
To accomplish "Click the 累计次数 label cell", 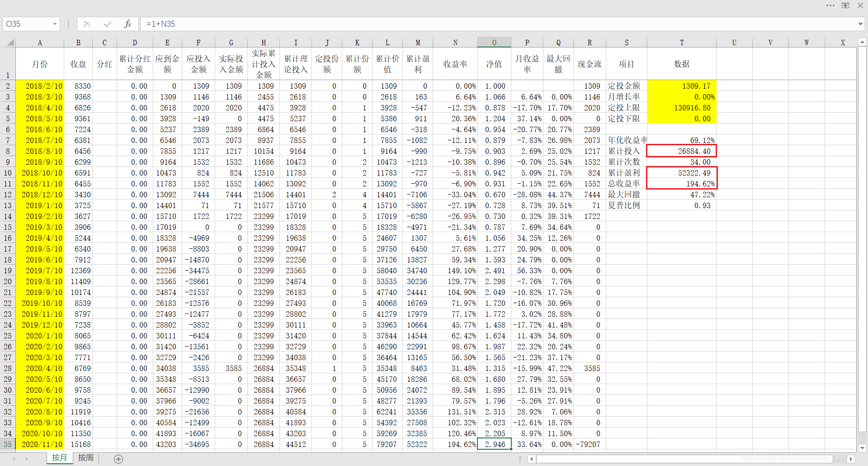I will (x=627, y=162).
